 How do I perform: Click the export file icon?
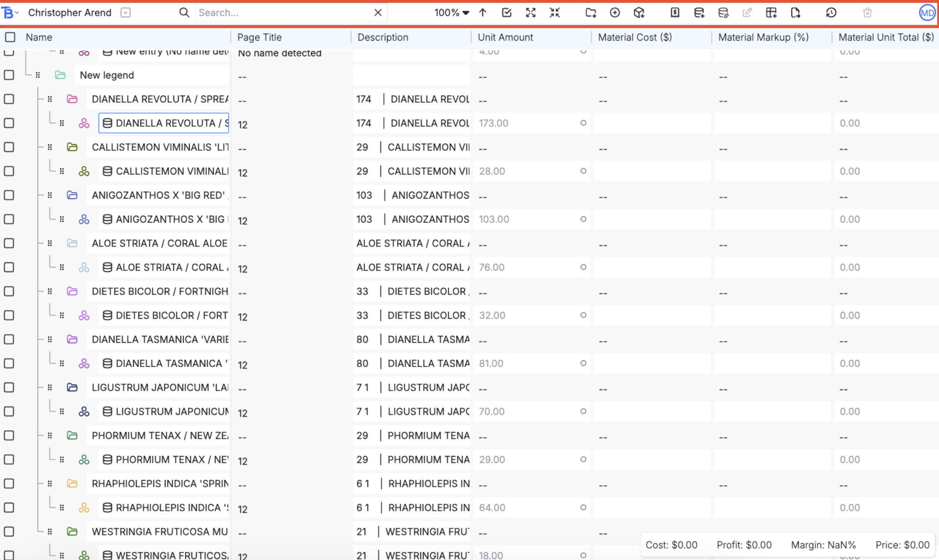click(796, 13)
